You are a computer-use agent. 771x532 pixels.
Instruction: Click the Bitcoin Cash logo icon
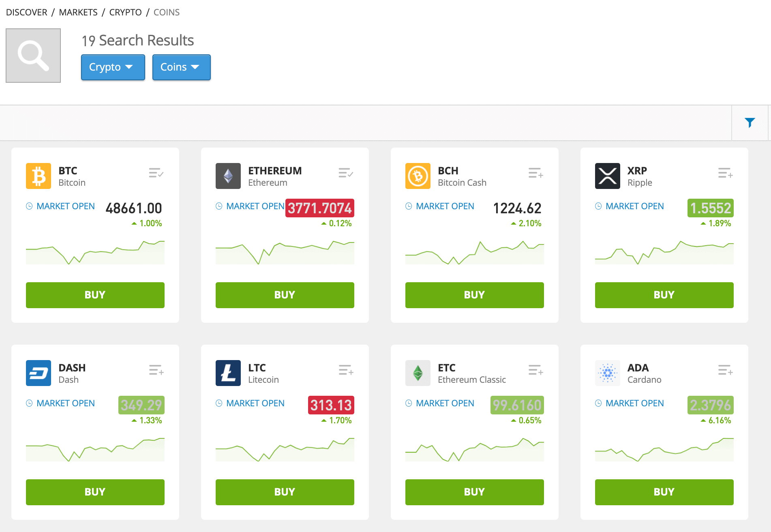tap(418, 176)
